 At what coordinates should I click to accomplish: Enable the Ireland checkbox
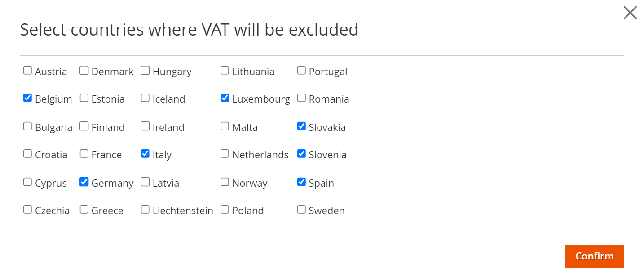pyautogui.click(x=145, y=126)
